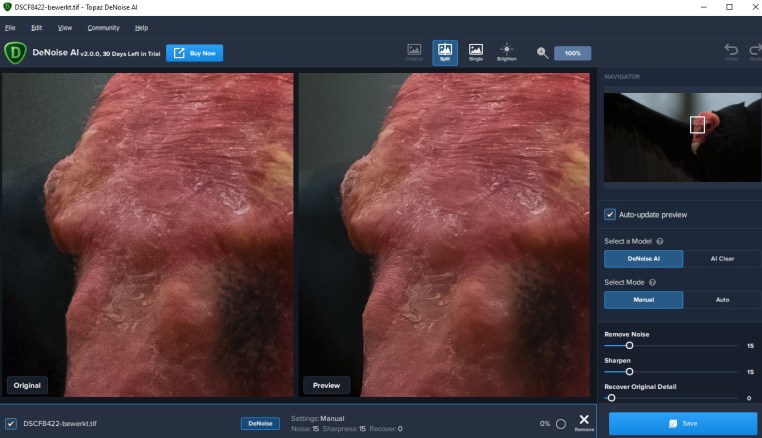
Task: Click the Remove Noise slider handle
Action: (x=629, y=345)
